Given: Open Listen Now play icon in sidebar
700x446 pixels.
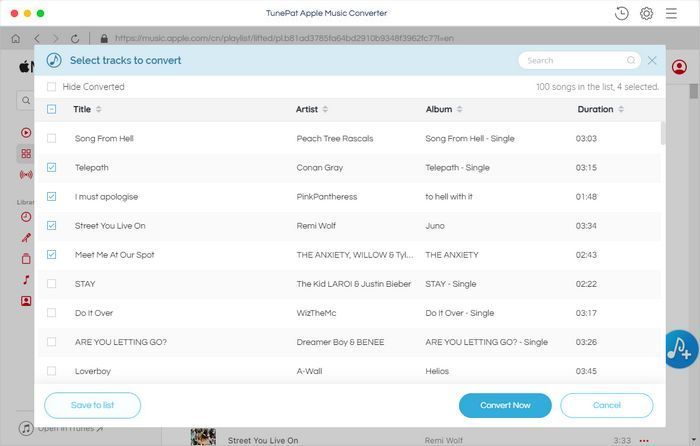Looking at the screenshot, I should [x=26, y=133].
